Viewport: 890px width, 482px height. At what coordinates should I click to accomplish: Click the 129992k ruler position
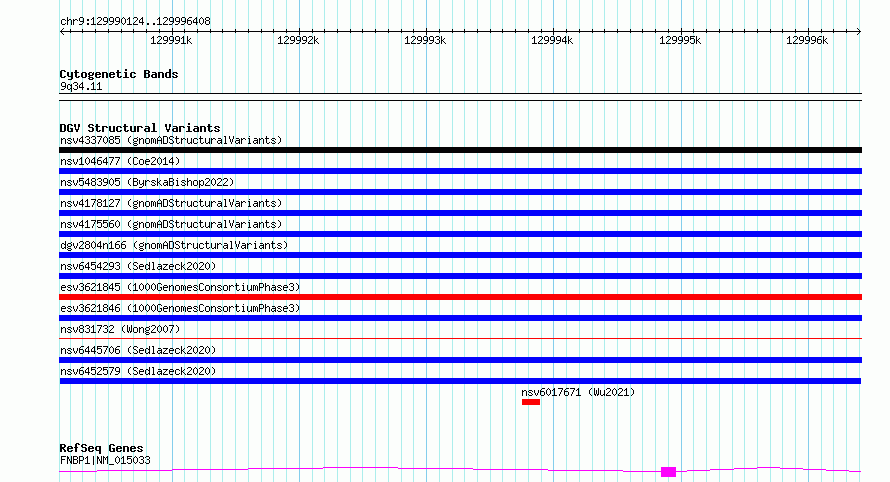point(298,40)
